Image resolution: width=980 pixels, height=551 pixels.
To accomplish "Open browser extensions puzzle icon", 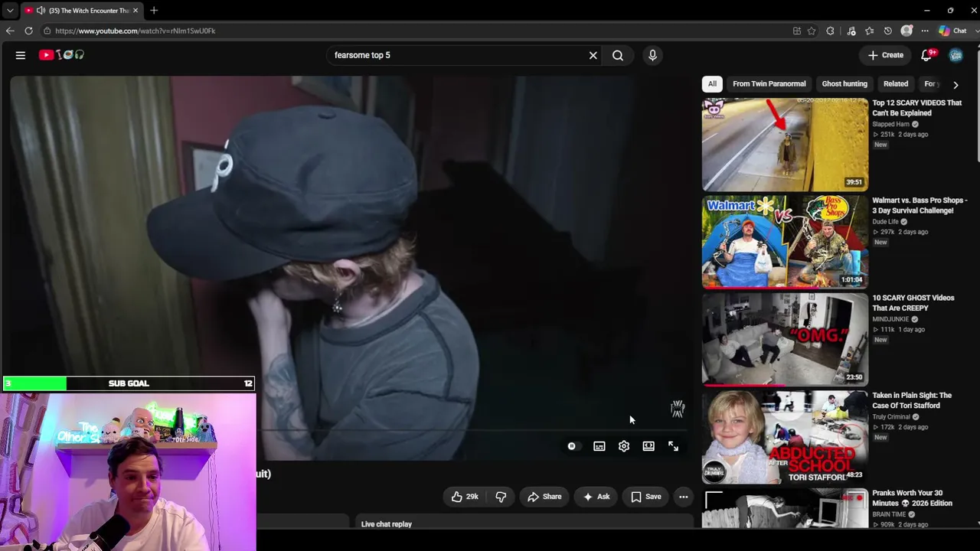I will pos(830,31).
